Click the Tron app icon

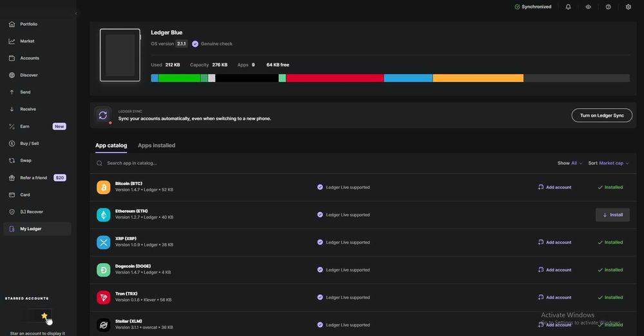(x=104, y=297)
